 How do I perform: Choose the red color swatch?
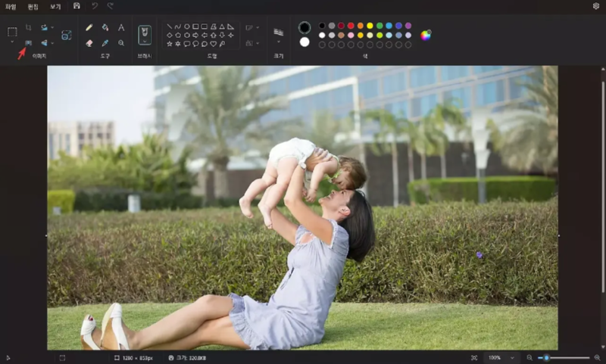pos(351,26)
